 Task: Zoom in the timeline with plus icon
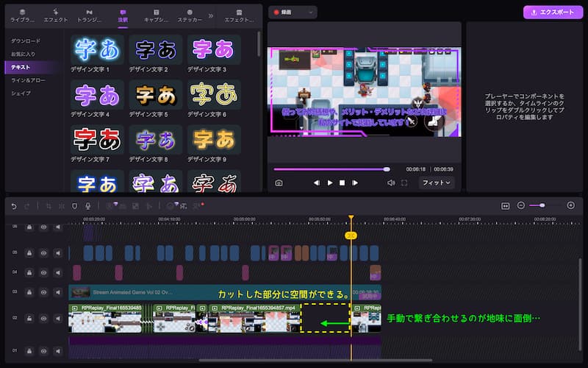tap(571, 205)
